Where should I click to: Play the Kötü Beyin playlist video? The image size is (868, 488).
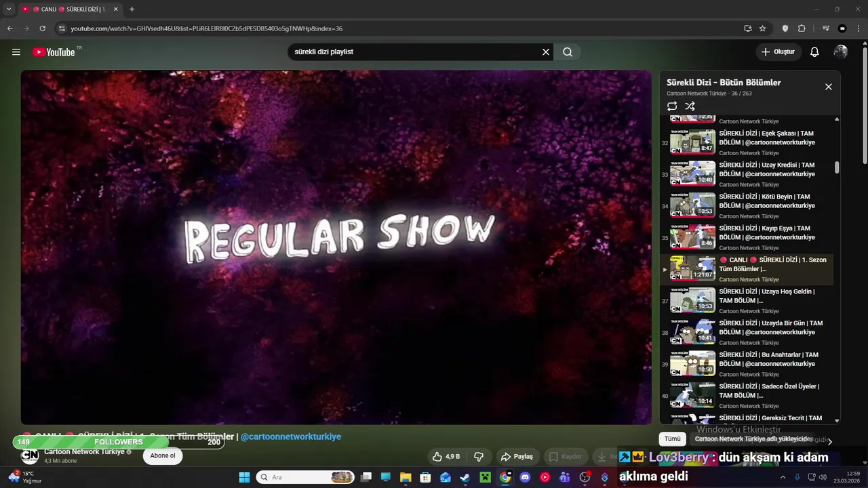747,205
